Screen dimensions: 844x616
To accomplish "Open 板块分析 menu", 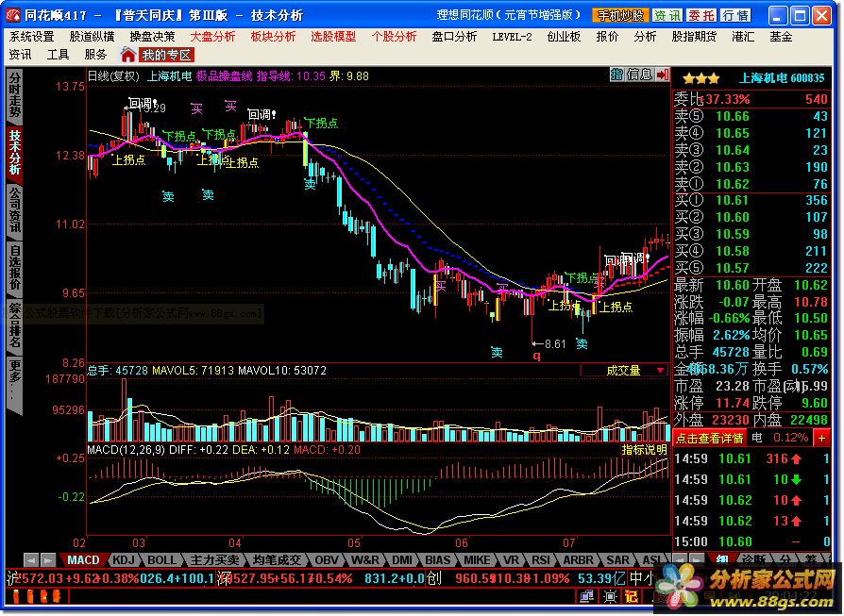I will pyautogui.click(x=273, y=37).
